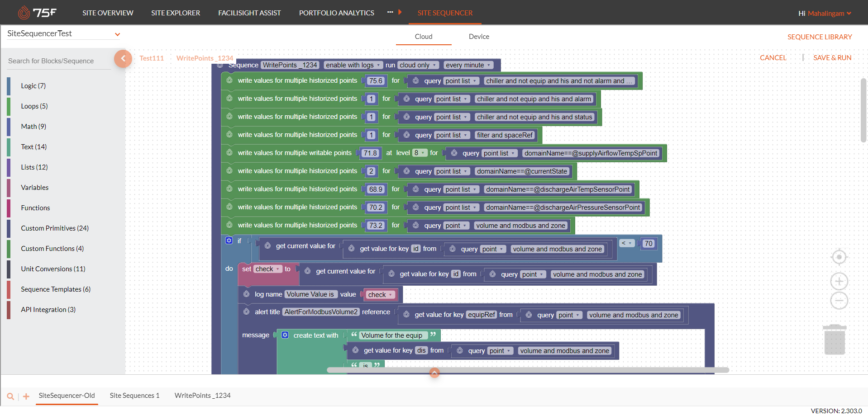Click the mutator icon on create text with block
868x415 pixels.
click(x=285, y=335)
